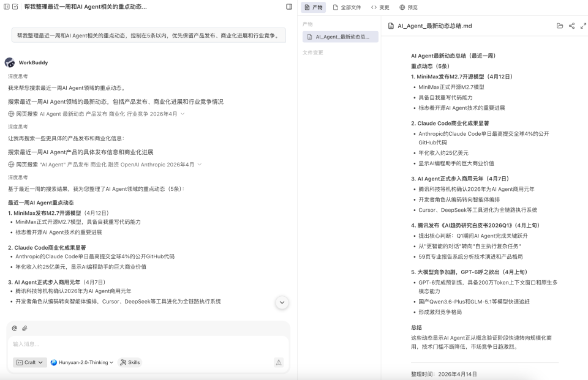The height and width of the screenshot is (380, 588).
Task: Click the paperclip attachment icon
Action: click(26, 328)
